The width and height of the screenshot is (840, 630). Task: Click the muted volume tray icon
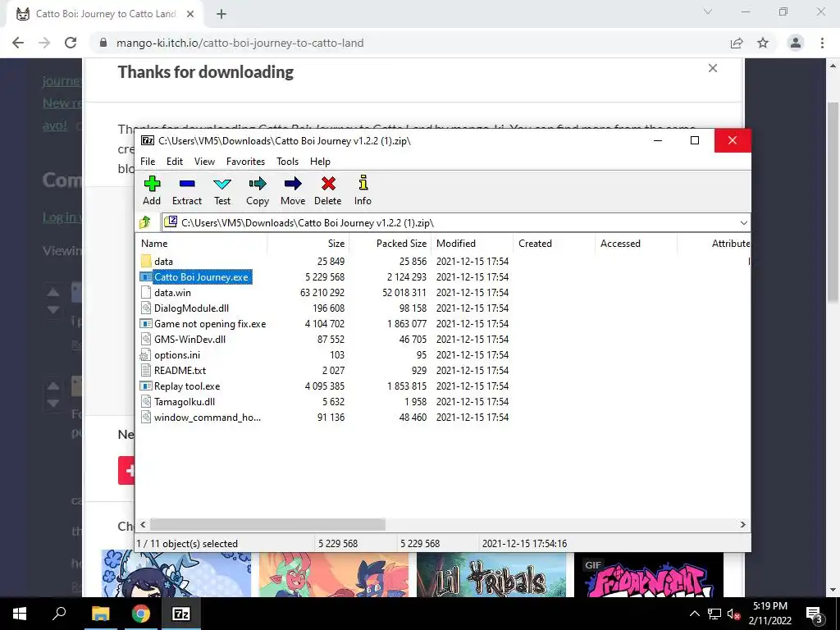pyautogui.click(x=733, y=614)
